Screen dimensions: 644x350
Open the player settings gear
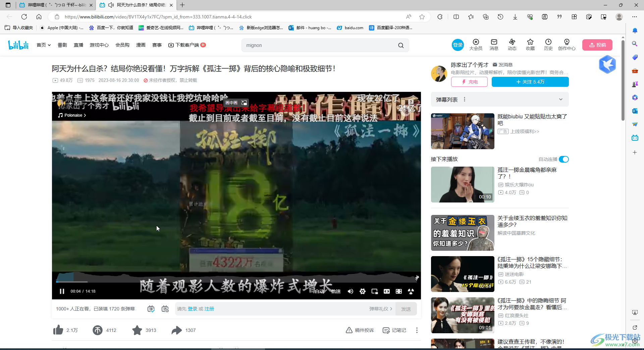point(363,291)
